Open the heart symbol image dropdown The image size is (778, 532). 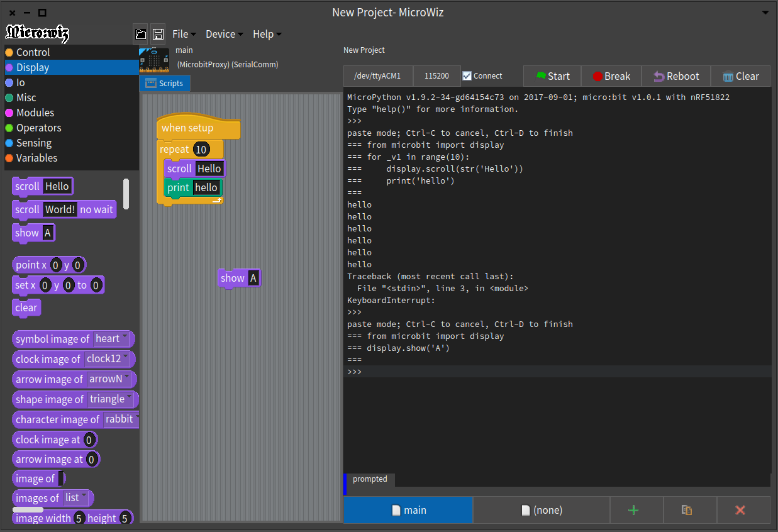pyautogui.click(x=112, y=339)
